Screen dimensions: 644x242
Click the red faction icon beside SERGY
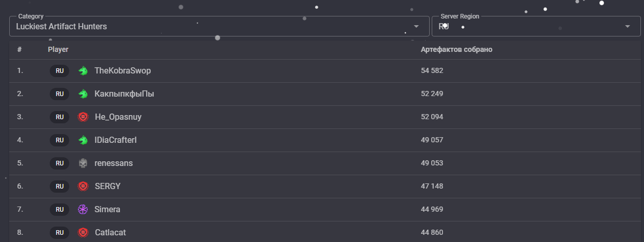pos(83,187)
